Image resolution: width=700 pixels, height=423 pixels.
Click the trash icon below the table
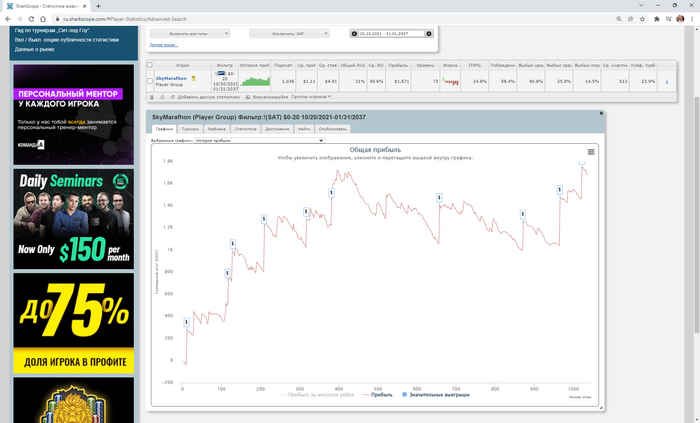(152, 97)
